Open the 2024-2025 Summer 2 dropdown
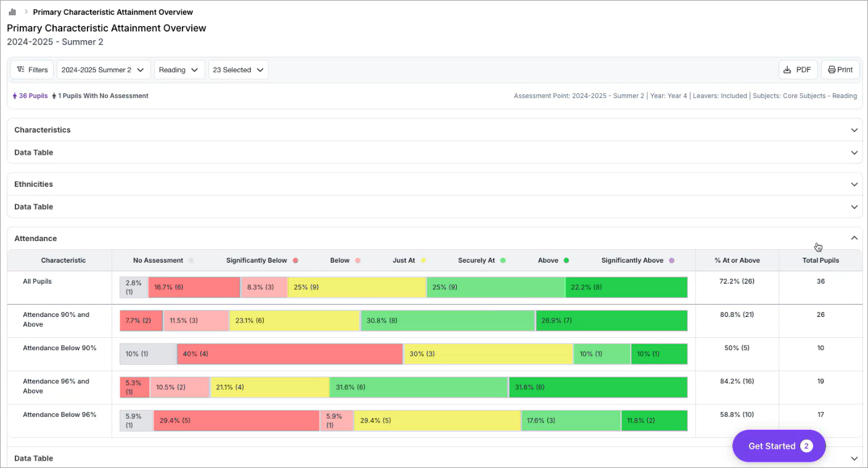Viewport: 868px width, 468px height. point(104,70)
